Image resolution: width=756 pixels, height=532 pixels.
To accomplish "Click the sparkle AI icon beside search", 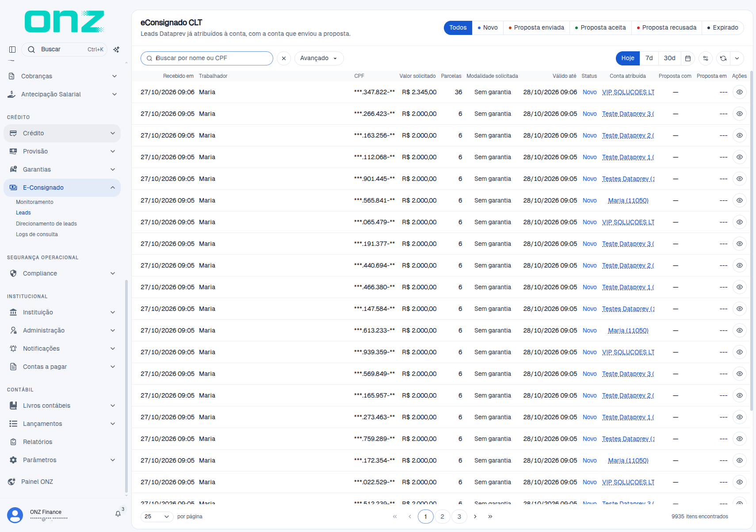I will pyautogui.click(x=116, y=50).
